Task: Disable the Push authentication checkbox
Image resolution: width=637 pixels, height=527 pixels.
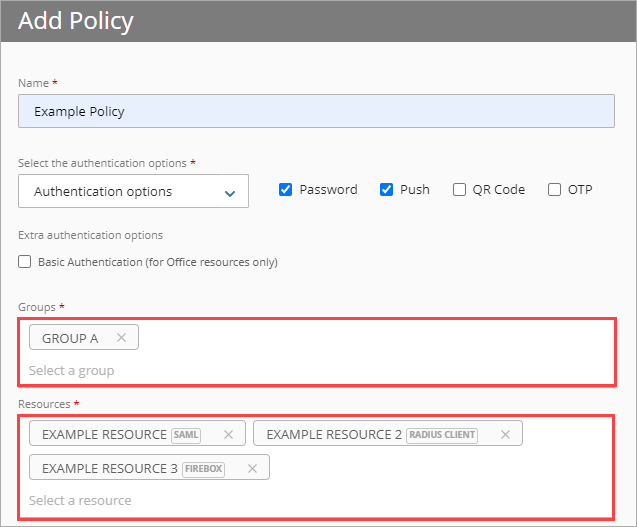Action: [386, 190]
